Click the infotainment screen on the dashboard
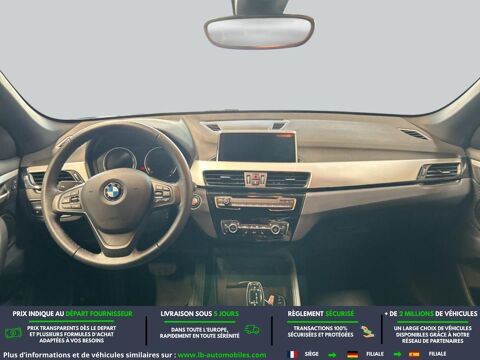The image size is (480, 360). (x=257, y=147)
